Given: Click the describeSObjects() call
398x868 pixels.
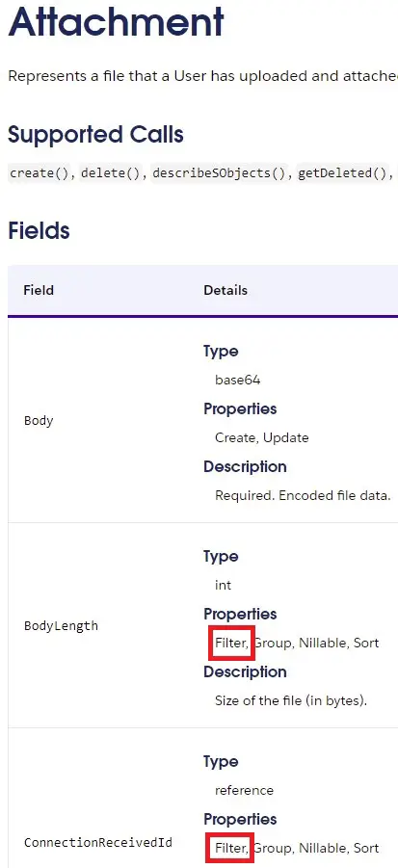Looking at the screenshot, I should tap(222, 173).
